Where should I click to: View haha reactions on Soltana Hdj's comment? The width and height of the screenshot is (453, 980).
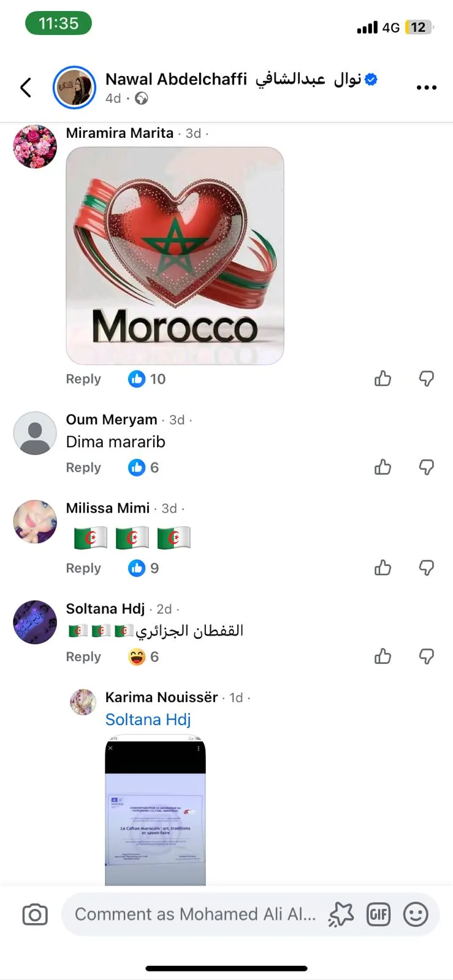pos(143,657)
